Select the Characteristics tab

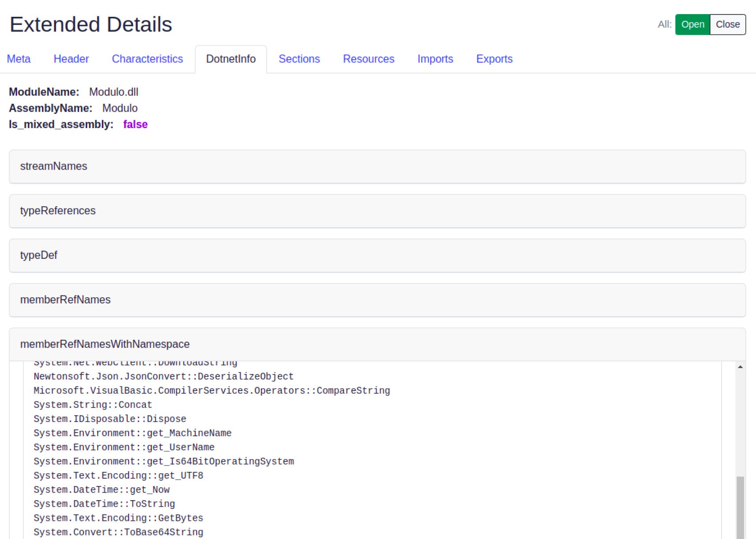click(x=147, y=59)
